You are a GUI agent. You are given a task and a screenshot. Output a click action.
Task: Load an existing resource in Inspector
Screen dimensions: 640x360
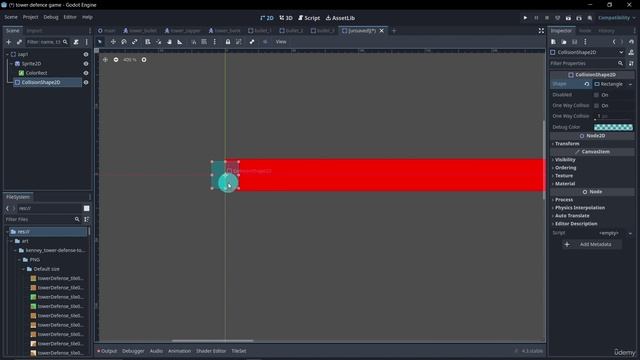564,42
